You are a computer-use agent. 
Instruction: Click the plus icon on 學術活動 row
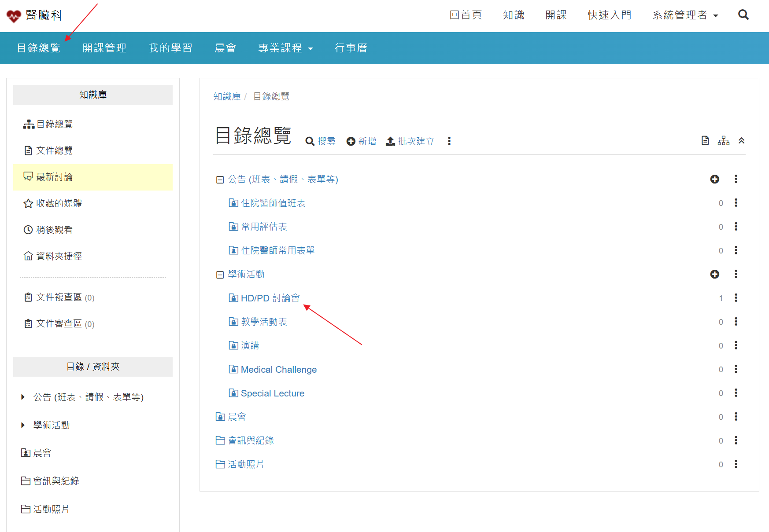(x=714, y=274)
